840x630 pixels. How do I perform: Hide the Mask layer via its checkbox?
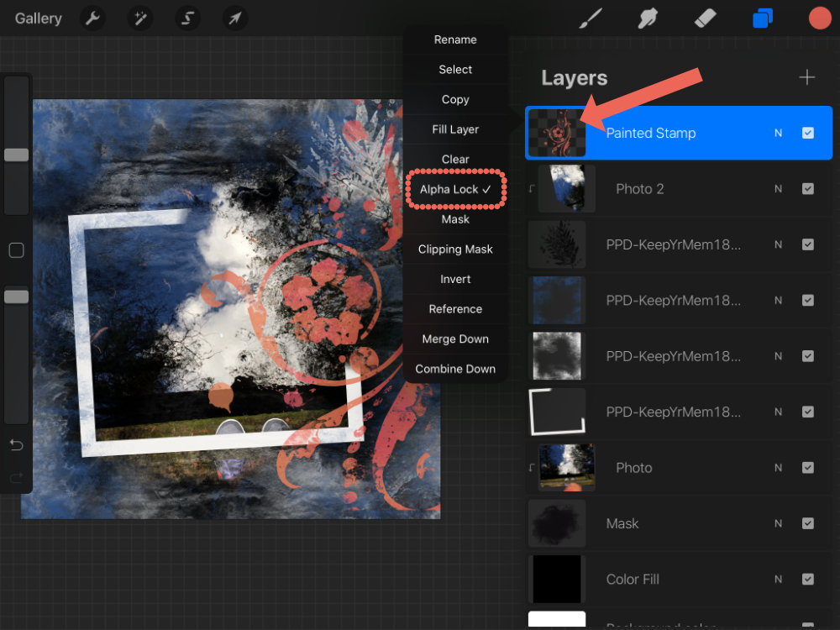point(808,523)
